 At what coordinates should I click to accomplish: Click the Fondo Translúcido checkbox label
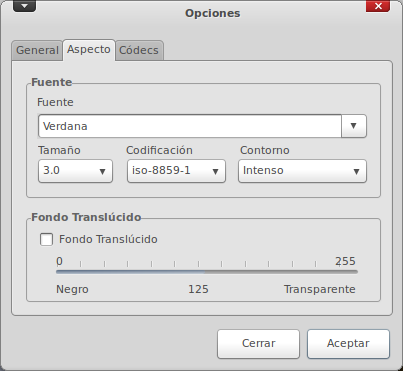pyautogui.click(x=108, y=239)
